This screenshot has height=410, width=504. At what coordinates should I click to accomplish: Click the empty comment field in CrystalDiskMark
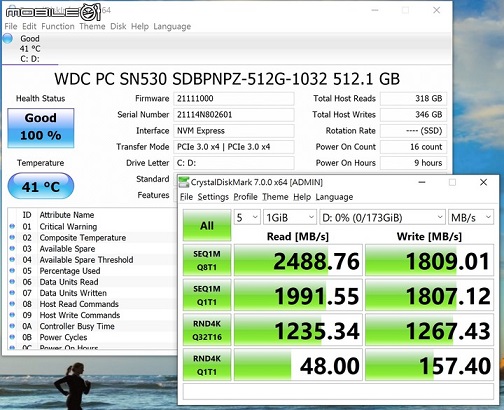pyautogui.click(x=338, y=391)
